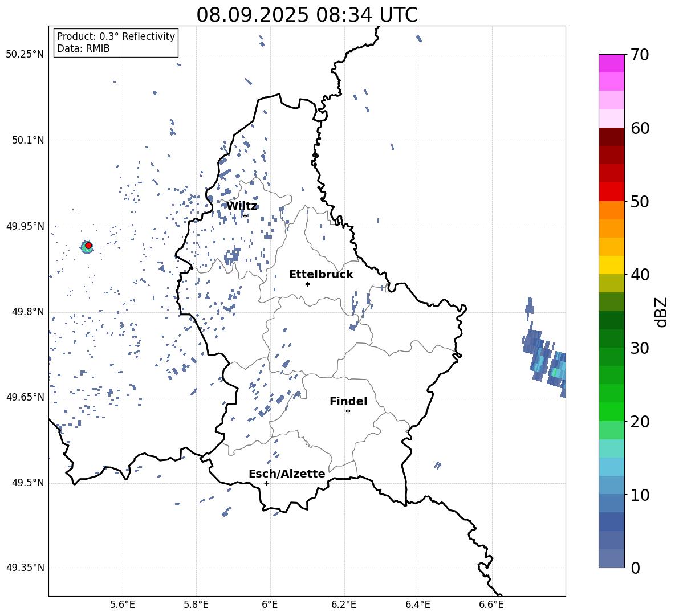This screenshot has width=675, height=616.
Task: Click the colorbar tick value 0
Action: tap(635, 568)
